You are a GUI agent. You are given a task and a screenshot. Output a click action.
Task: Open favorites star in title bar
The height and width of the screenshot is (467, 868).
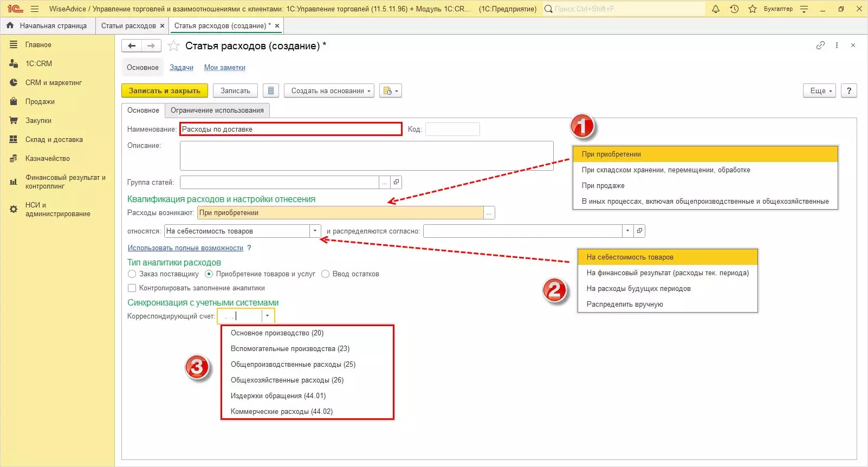[753, 9]
